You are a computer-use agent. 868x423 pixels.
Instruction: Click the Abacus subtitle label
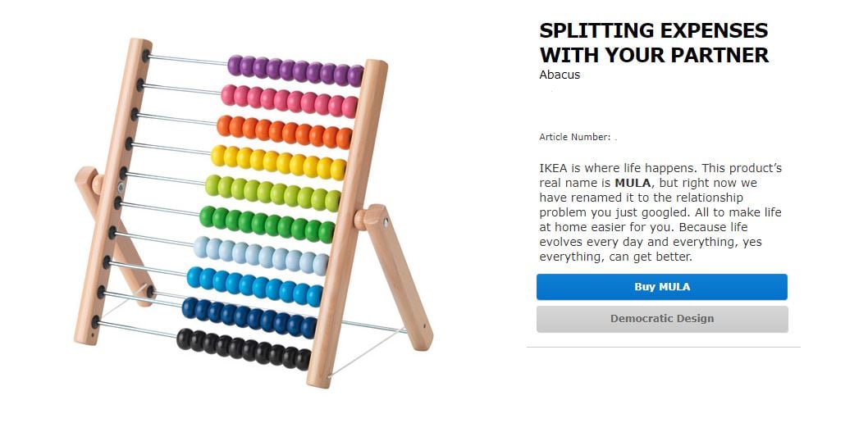click(559, 75)
